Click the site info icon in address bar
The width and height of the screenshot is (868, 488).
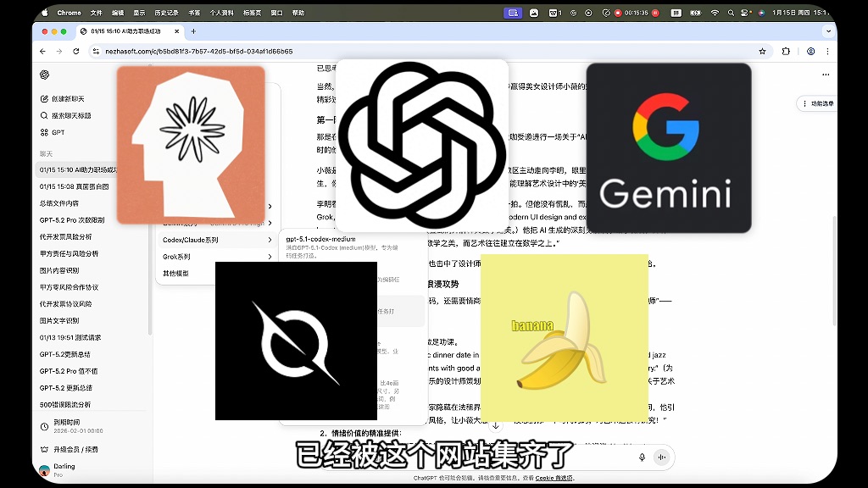[x=96, y=52]
